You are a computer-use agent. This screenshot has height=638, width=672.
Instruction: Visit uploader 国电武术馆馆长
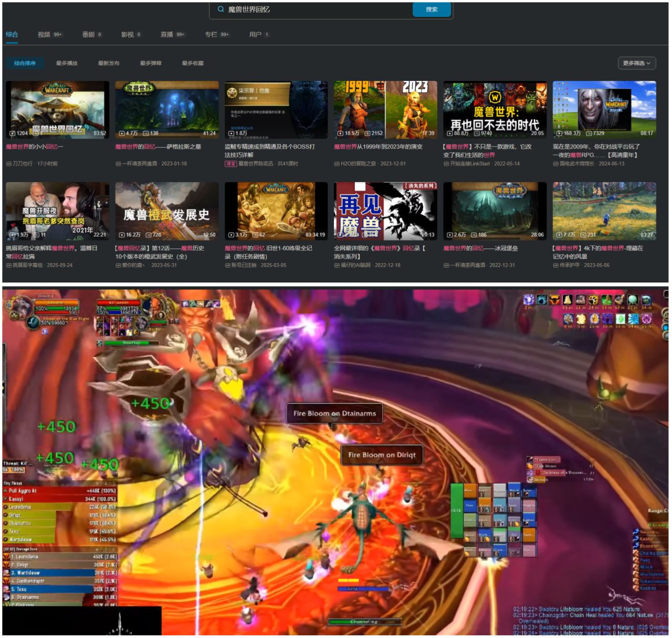(577, 164)
